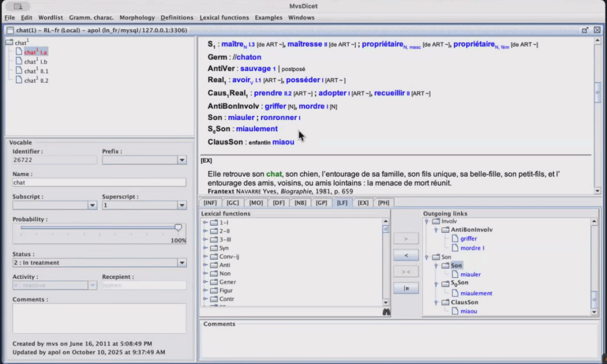607x364 pixels.
Task: Expand the Anti lexical function folder
Action: click(205, 265)
